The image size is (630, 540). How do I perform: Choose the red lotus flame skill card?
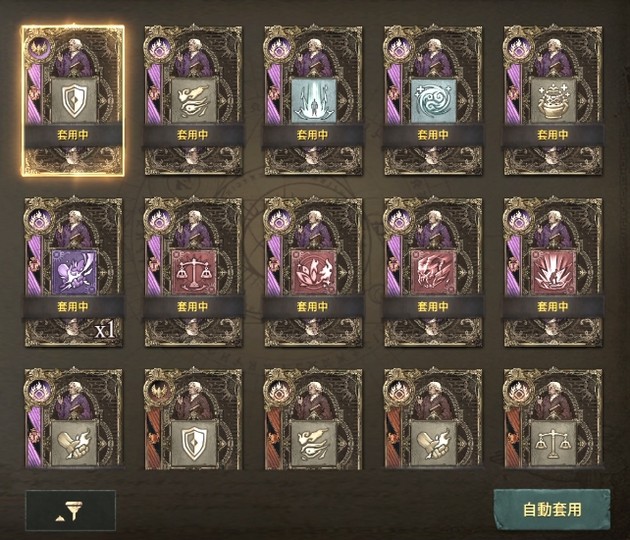pos(313,272)
